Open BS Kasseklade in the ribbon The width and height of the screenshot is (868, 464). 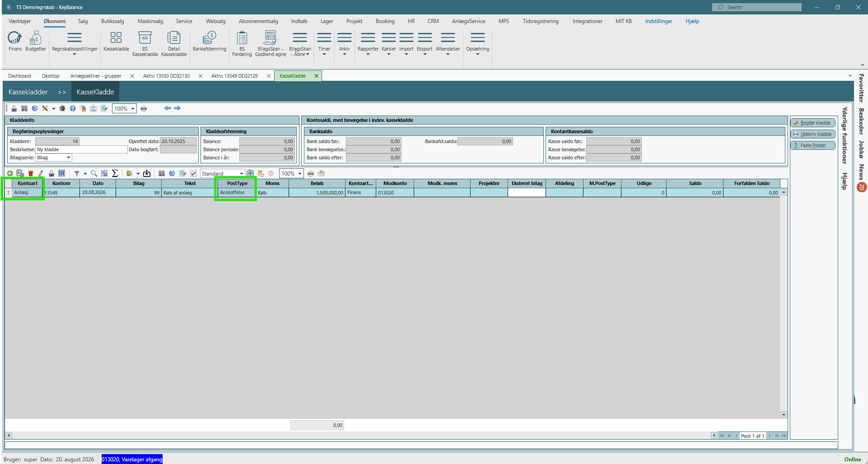(145, 44)
